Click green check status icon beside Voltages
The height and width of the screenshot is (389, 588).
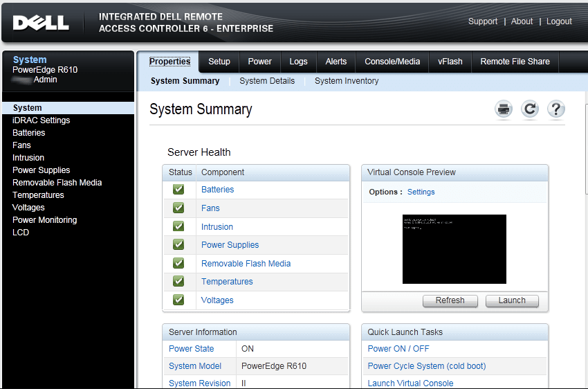click(178, 300)
